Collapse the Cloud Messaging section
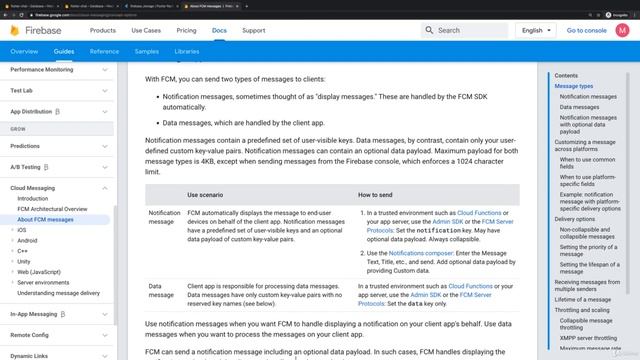640x360 pixels. pos(105,188)
